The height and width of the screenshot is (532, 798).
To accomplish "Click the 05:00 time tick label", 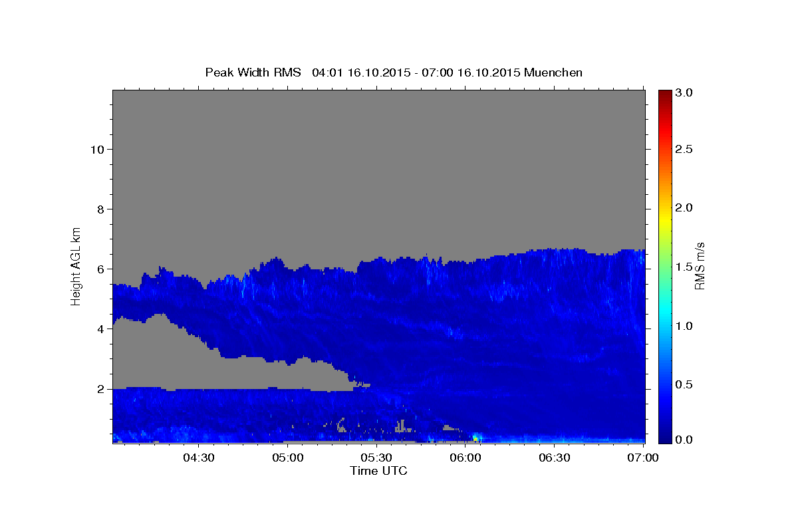I will point(287,458).
